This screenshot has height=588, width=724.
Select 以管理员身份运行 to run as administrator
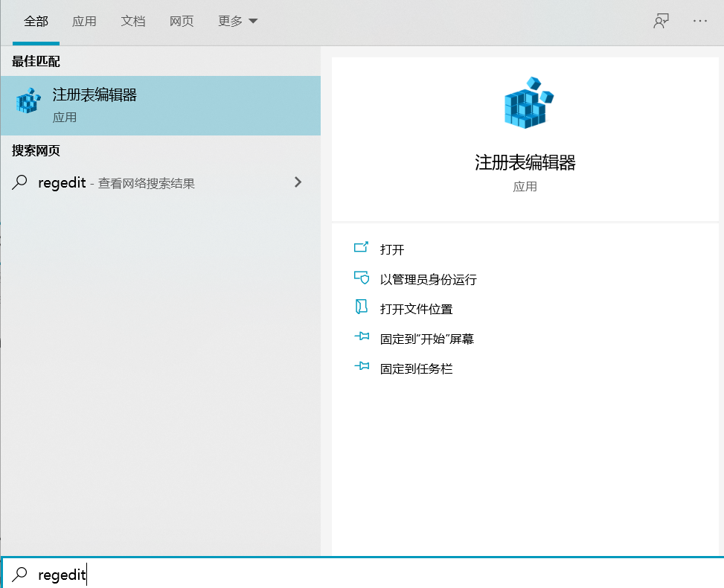click(428, 278)
